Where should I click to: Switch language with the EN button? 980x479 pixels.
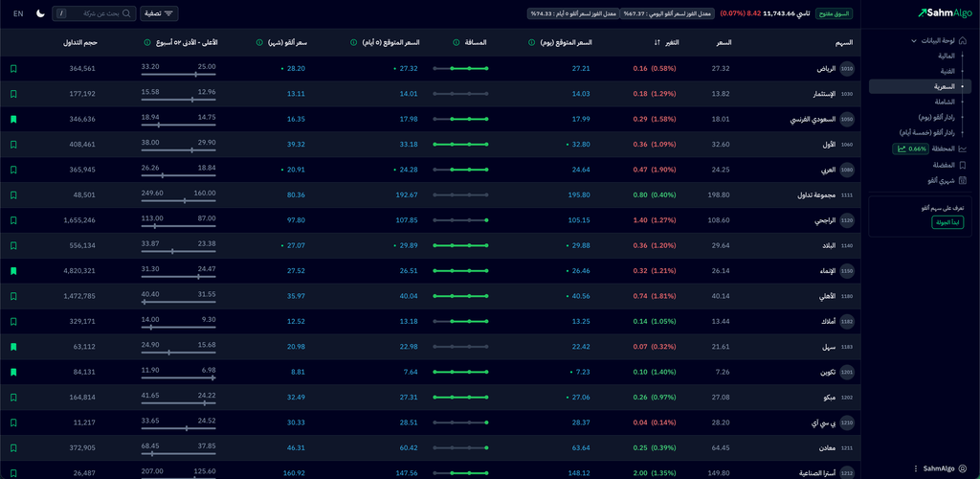click(17, 13)
